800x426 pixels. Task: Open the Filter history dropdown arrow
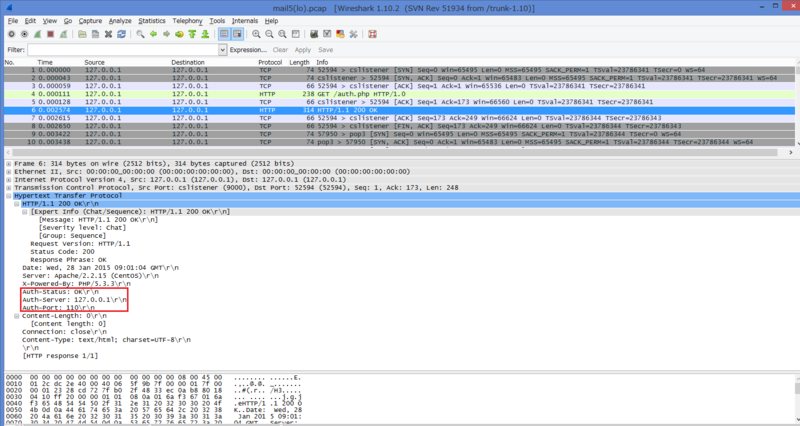tap(222, 50)
